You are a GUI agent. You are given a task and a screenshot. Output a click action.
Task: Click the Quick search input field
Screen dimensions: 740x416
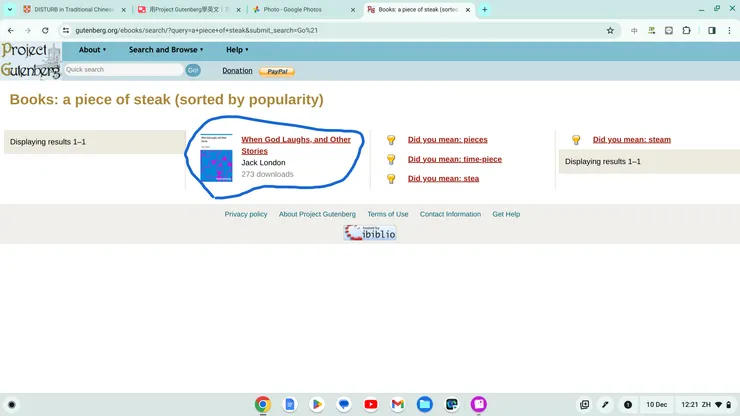tap(124, 69)
